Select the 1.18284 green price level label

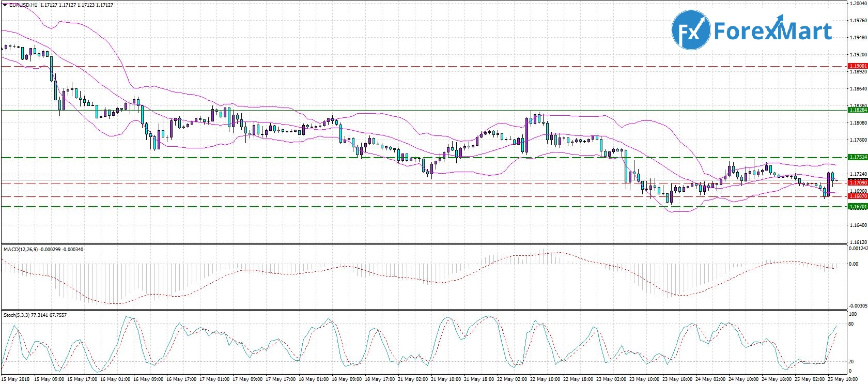858,110
